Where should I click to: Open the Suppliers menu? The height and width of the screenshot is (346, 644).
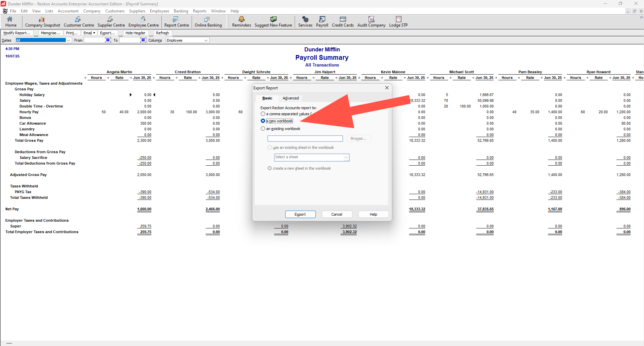click(x=137, y=11)
